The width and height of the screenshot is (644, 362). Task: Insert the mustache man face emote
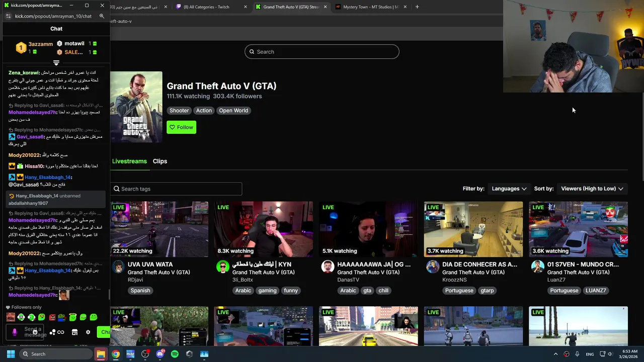11,317
